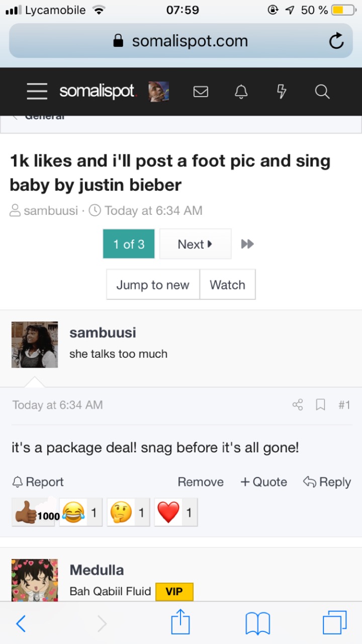This screenshot has height=644, width=362.
Task: Share post using the share icon
Action: click(x=298, y=405)
